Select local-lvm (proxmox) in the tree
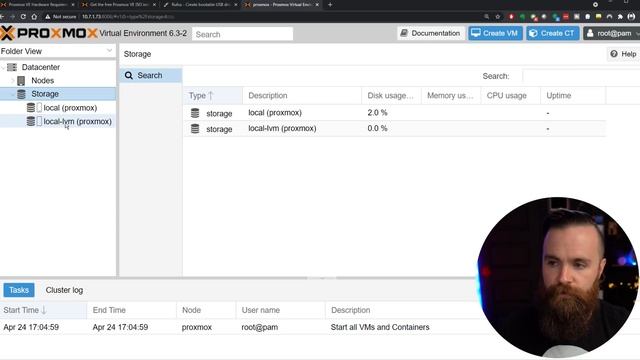This screenshot has height=360, width=640. (78, 121)
